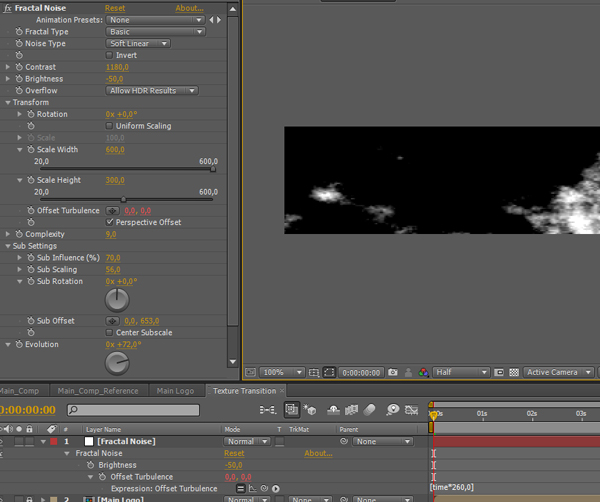This screenshot has width=600, height=502.
Task: Enable the Uniform Scaling checkbox
Action: [109, 126]
